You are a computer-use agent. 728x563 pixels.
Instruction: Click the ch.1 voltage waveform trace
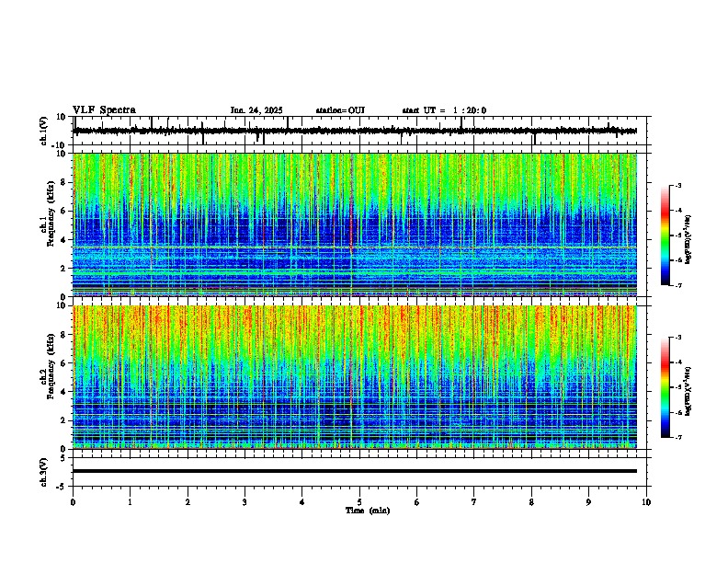[355, 131]
